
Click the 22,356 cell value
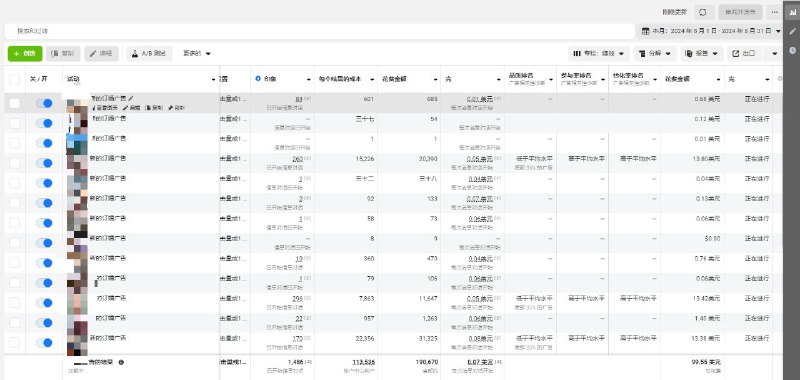pos(364,338)
